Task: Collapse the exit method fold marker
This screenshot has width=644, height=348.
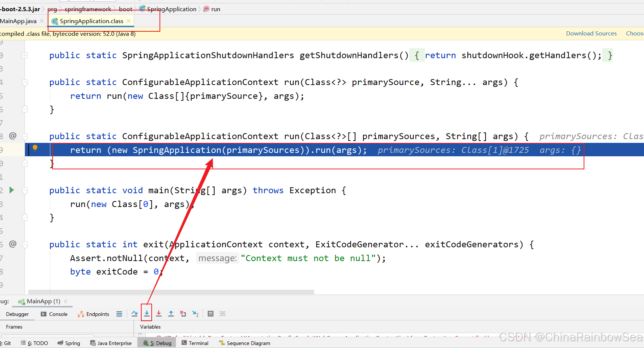Action: [25, 245]
